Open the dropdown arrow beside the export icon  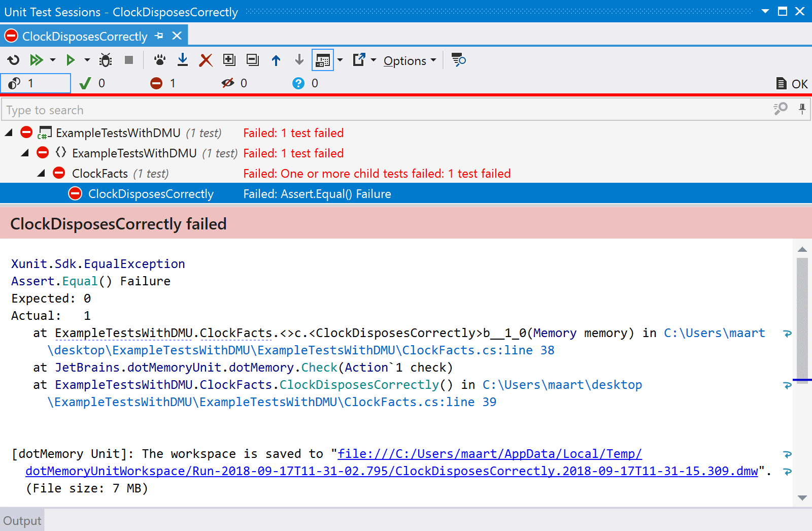[374, 60]
